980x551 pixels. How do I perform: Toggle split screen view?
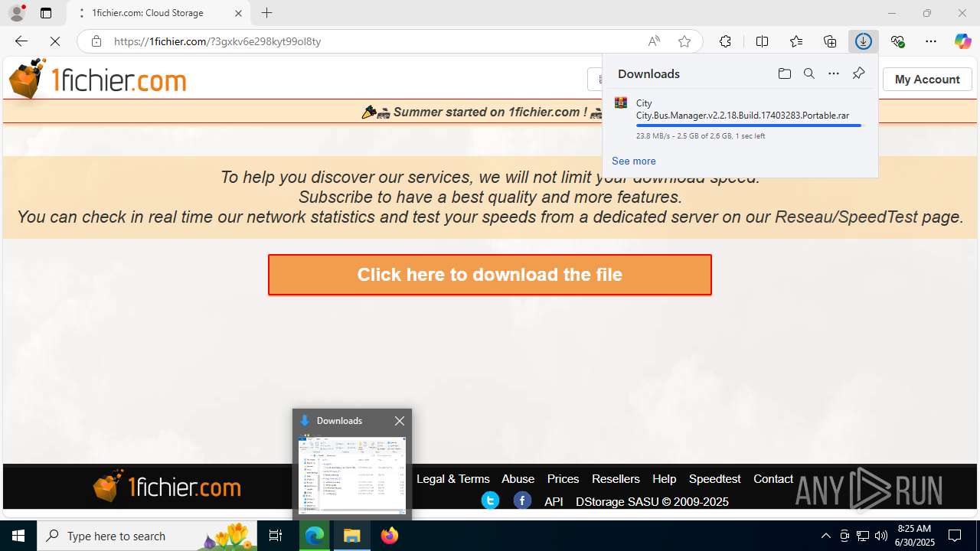[762, 41]
